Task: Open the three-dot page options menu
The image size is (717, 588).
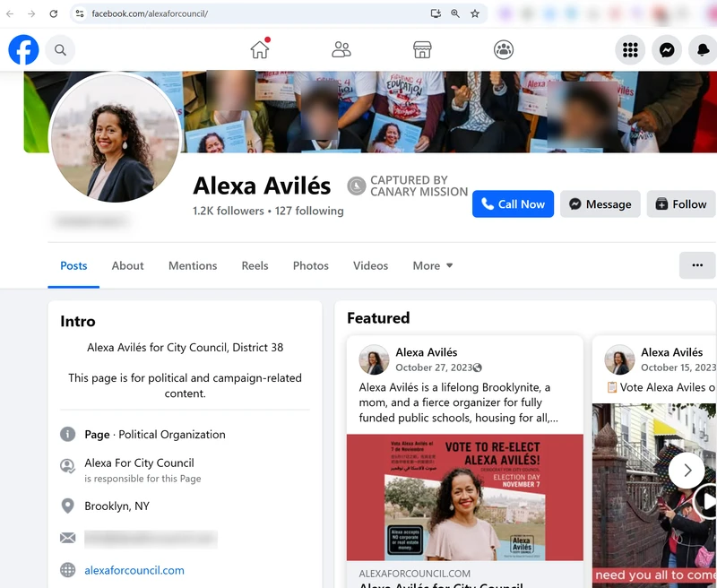Action: point(697,265)
